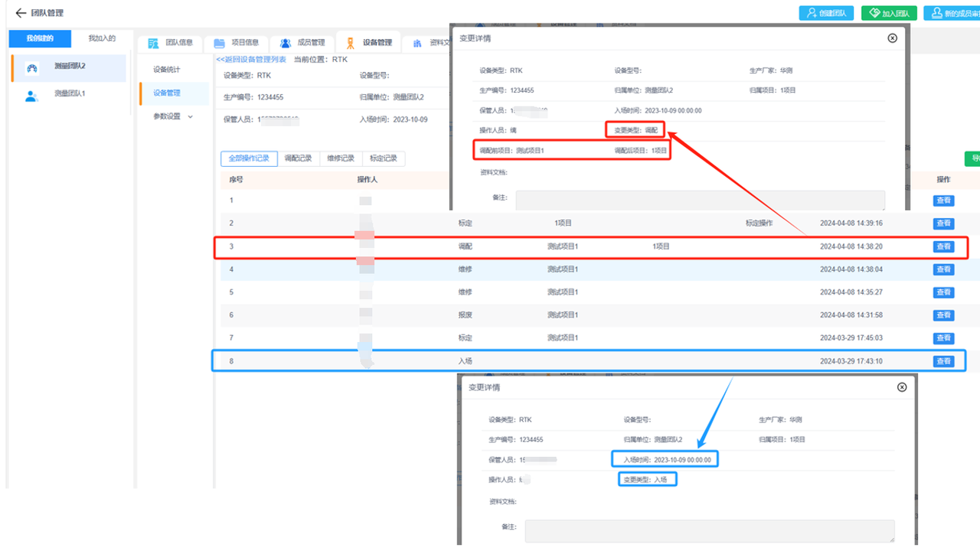Open 设备统计 in the side menu
The image size is (980, 548).
point(167,70)
